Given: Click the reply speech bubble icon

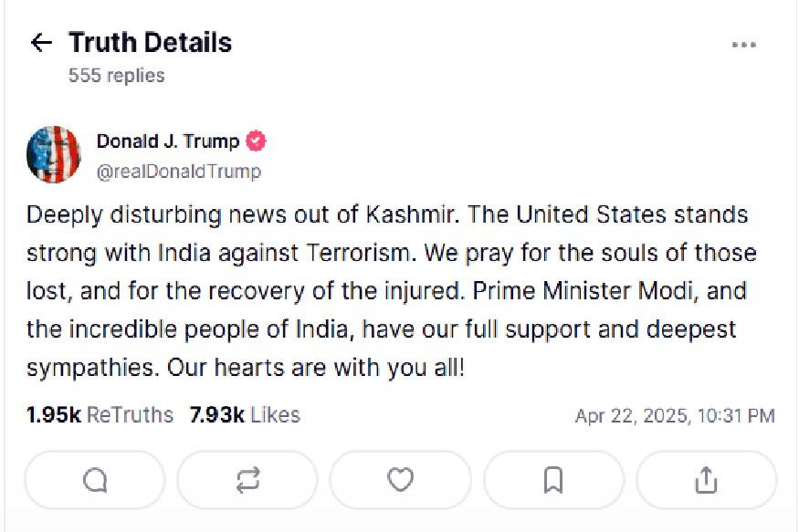Looking at the screenshot, I should point(95,479).
